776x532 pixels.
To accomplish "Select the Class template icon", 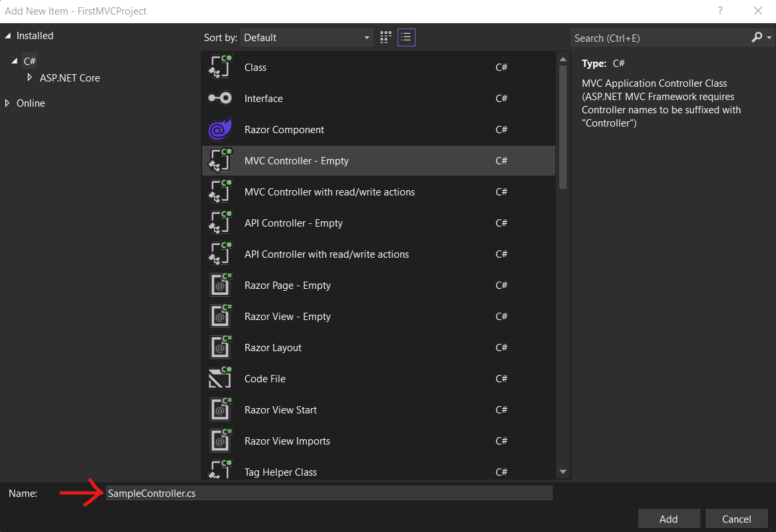I will [x=219, y=67].
